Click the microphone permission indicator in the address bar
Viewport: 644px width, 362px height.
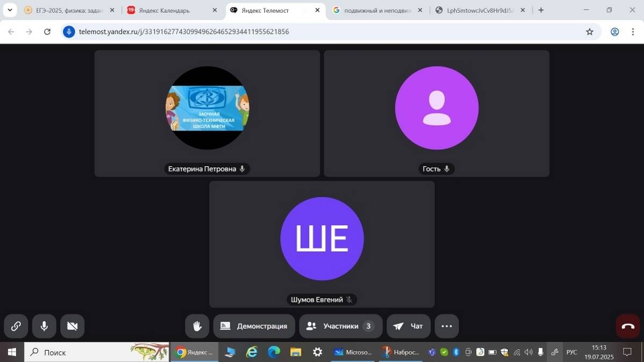click(x=69, y=32)
